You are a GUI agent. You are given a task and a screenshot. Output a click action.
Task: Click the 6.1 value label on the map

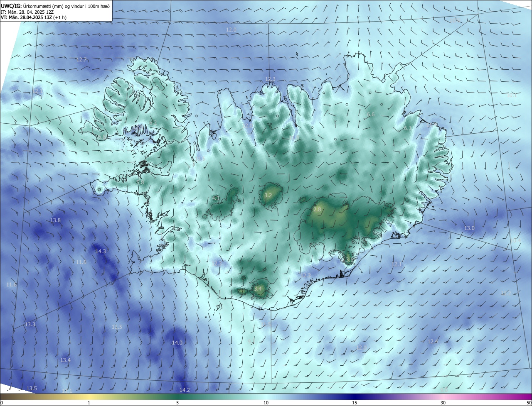click(x=408, y=129)
